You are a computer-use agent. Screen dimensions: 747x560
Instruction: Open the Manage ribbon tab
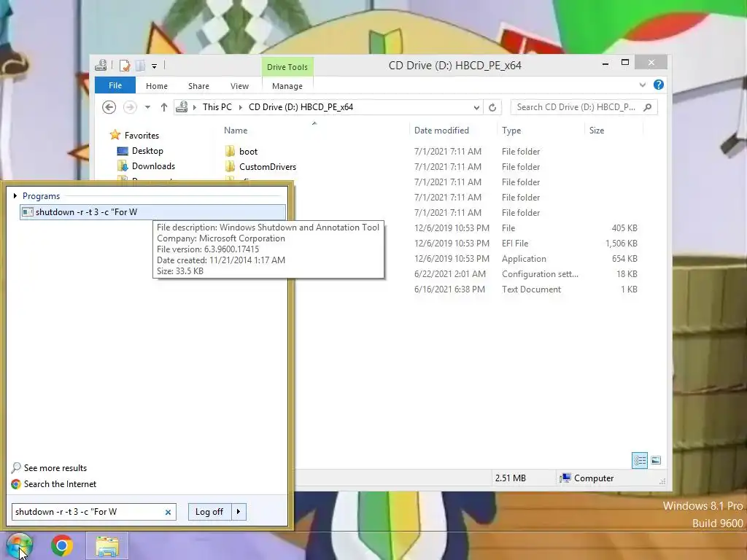point(287,86)
